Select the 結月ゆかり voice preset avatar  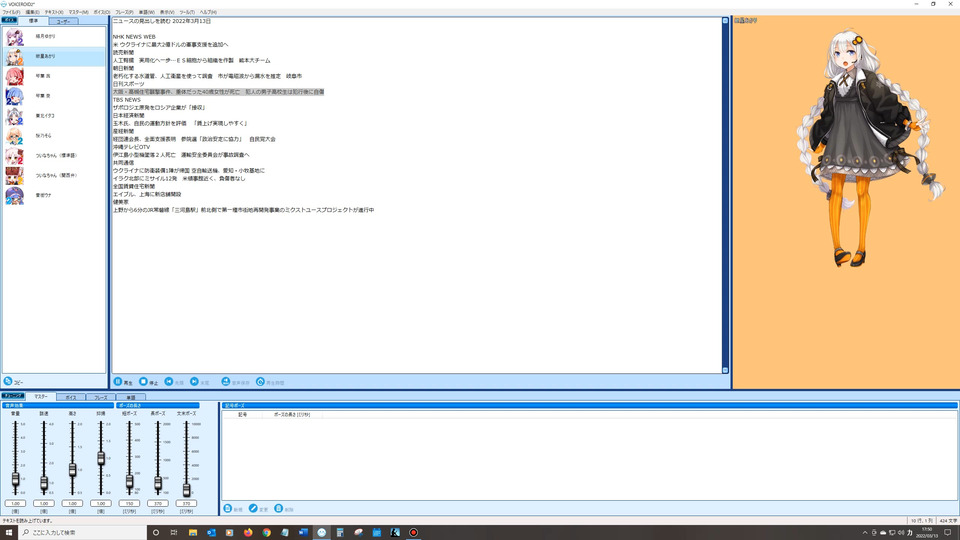click(15, 37)
